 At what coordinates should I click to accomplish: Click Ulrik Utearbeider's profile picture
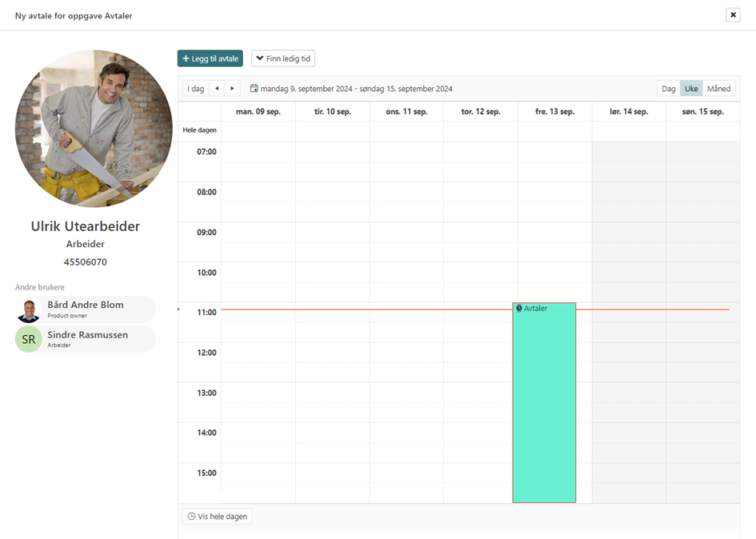coord(94,129)
